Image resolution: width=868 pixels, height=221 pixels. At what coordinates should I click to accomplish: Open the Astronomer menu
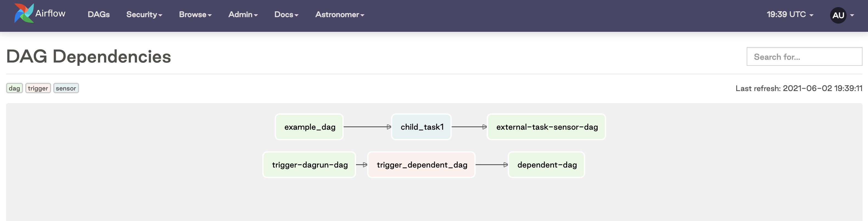pos(339,15)
